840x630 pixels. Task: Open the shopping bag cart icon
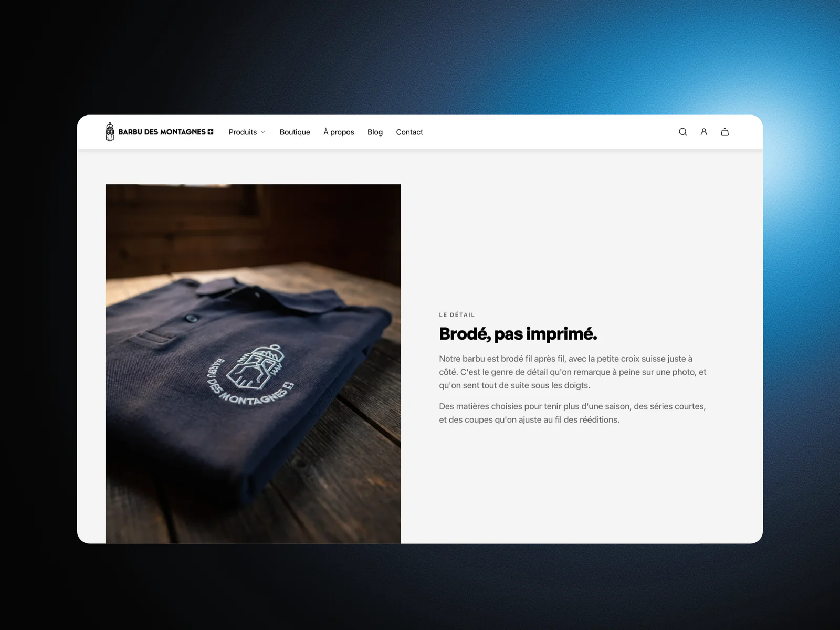coord(724,132)
